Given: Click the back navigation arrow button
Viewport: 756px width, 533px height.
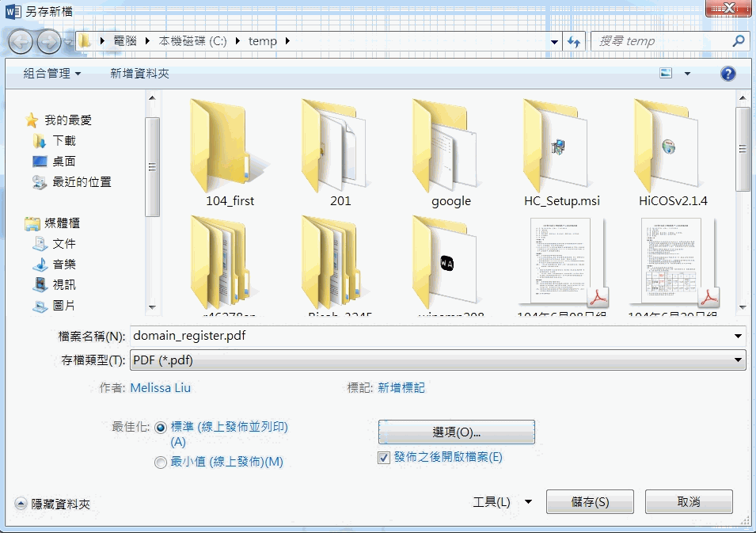Looking at the screenshot, I should [21, 41].
